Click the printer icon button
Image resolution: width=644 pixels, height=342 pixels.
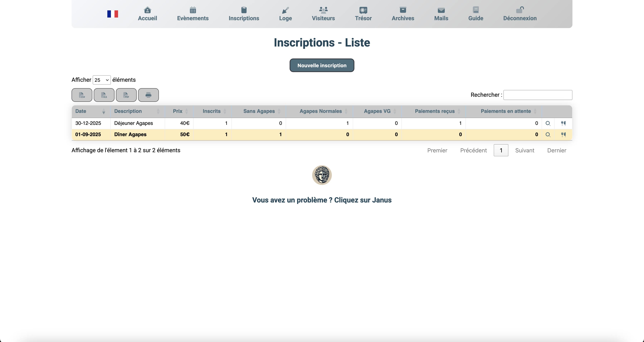click(x=148, y=95)
